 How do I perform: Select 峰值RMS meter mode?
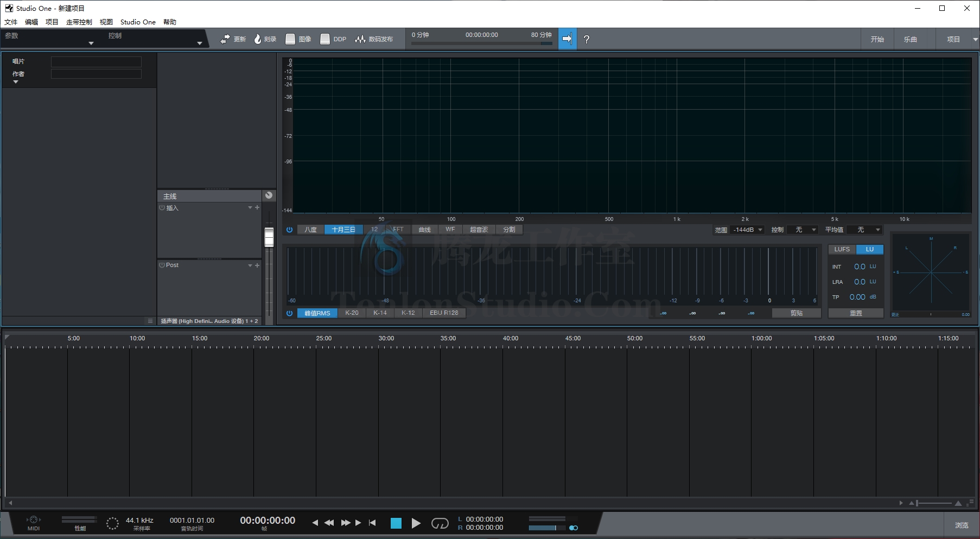(317, 313)
